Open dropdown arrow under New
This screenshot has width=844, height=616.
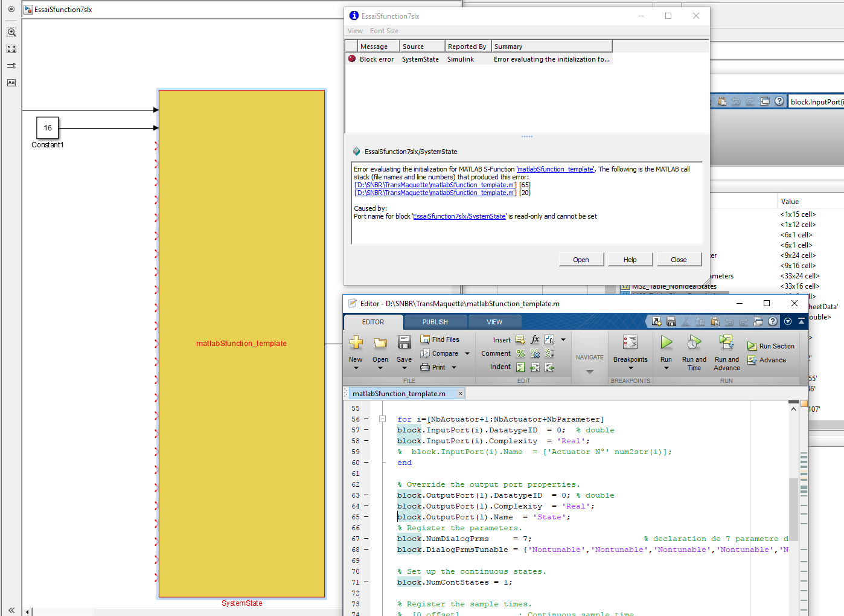click(356, 368)
